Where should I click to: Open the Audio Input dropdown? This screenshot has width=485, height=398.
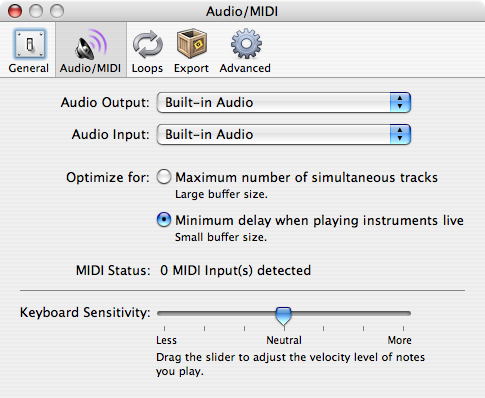pyautogui.click(x=284, y=134)
